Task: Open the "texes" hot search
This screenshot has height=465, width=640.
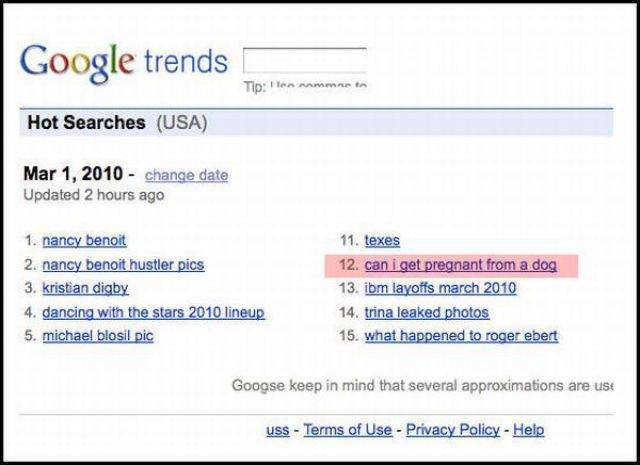Action: (x=382, y=240)
